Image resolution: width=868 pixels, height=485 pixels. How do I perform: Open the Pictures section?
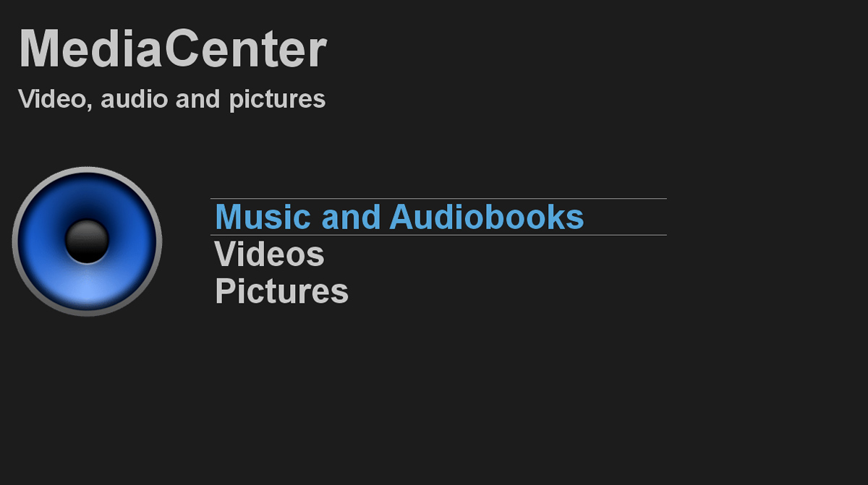(281, 292)
